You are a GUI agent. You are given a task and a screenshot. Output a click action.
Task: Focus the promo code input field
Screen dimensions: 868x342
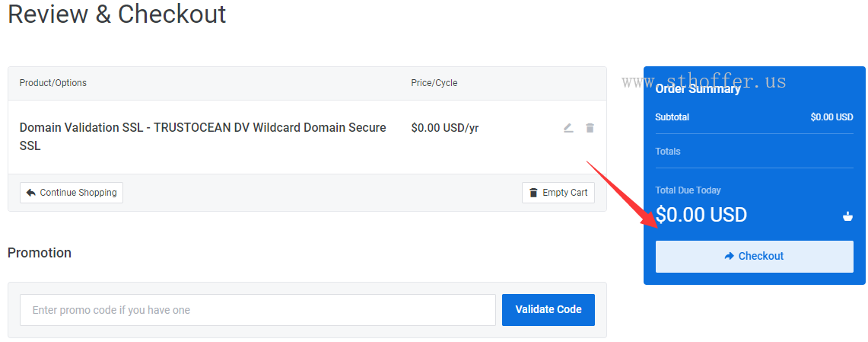(x=257, y=310)
